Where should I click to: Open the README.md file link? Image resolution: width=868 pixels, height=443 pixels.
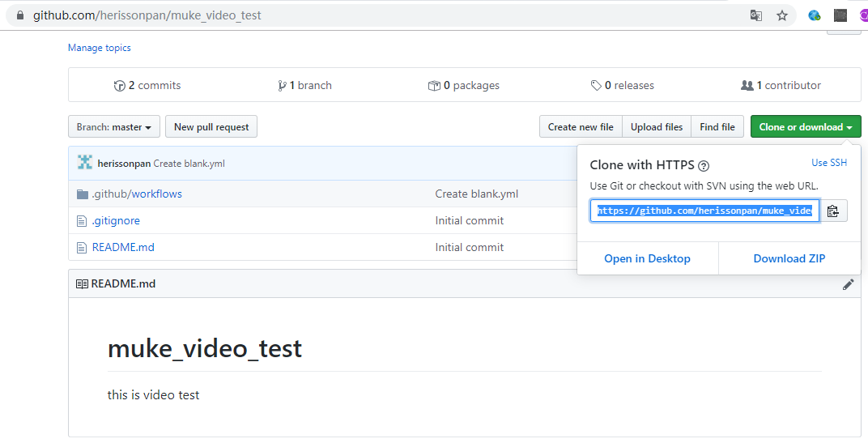[123, 248]
